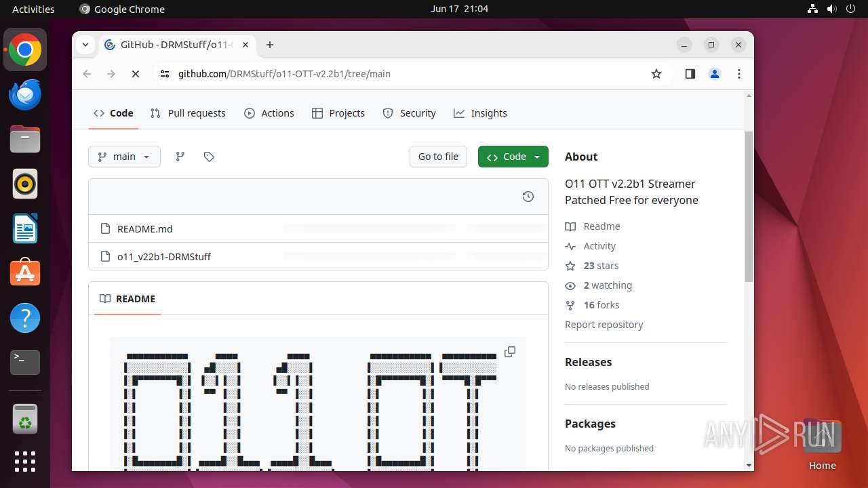Open the Projects tab
This screenshot has width=868, height=488.
(338, 113)
